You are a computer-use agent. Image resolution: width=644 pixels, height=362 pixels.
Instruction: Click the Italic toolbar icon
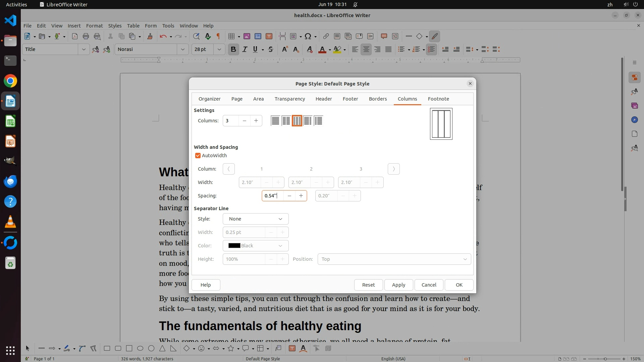(x=245, y=50)
